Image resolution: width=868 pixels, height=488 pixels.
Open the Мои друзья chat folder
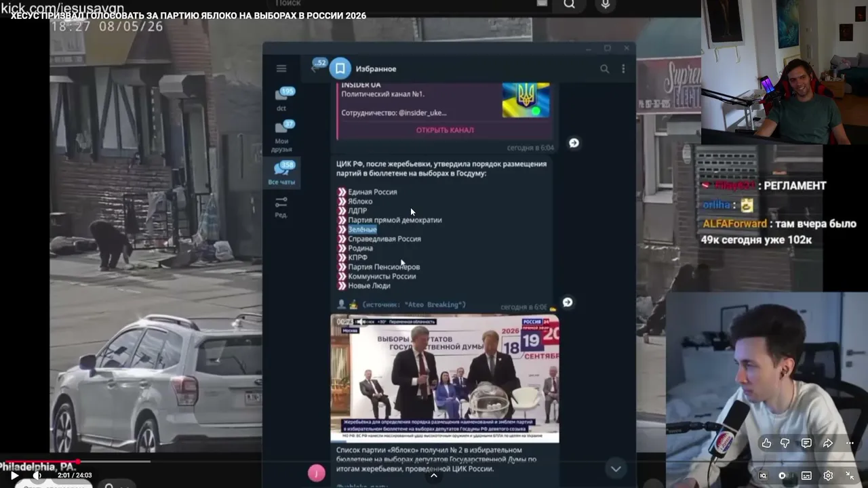(281, 136)
